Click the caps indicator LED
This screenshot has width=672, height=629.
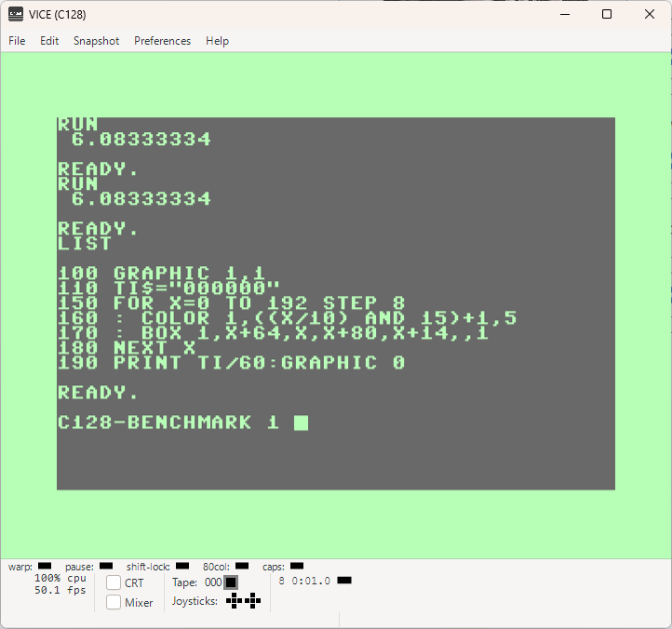pos(297,566)
